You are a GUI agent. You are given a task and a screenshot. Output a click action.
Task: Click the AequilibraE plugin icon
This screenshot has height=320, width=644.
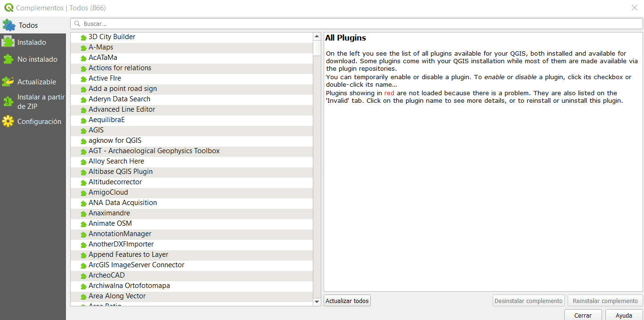(x=83, y=120)
